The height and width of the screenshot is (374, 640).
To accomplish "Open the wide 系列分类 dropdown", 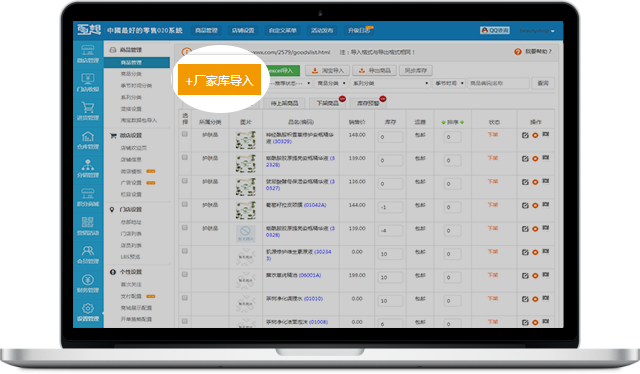I will (391, 83).
